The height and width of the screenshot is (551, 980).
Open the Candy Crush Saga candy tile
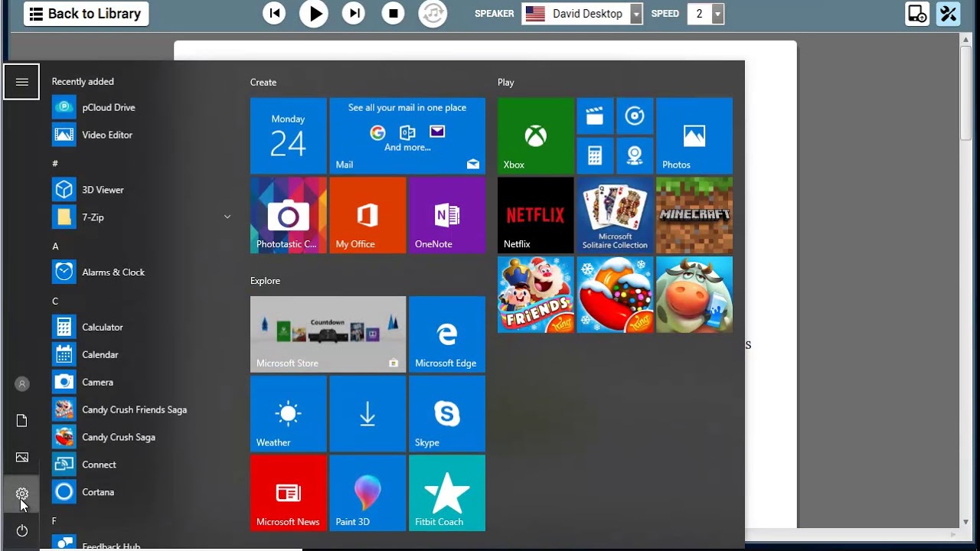tap(615, 295)
